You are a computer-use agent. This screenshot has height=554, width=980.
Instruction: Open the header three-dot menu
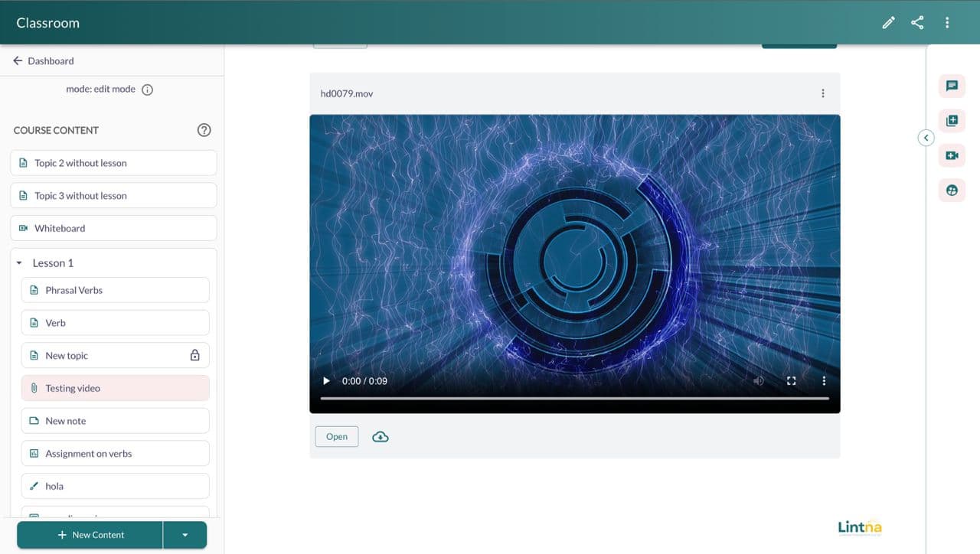947,23
